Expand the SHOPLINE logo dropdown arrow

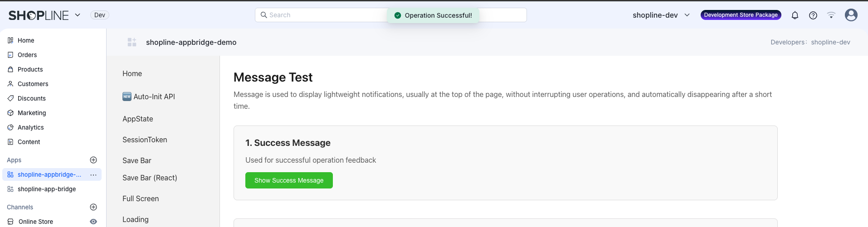[x=78, y=15]
